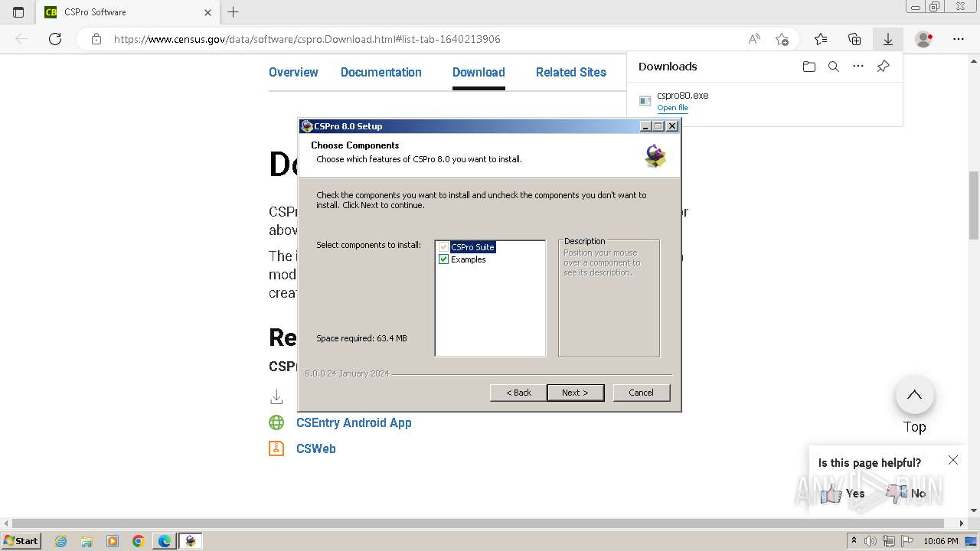980x551 pixels.
Task: Open the Related Sites tab
Action: tap(571, 72)
